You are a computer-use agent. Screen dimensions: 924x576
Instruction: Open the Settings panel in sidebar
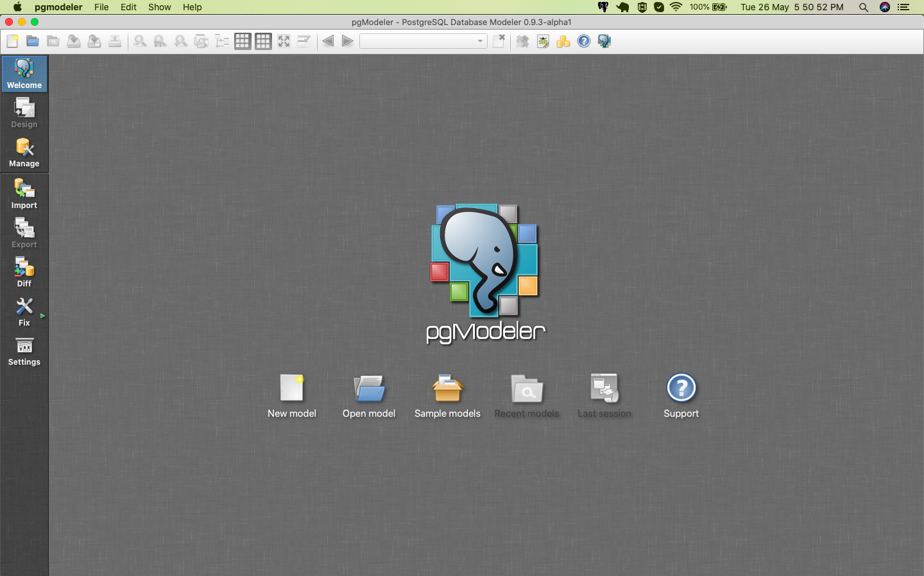(24, 351)
